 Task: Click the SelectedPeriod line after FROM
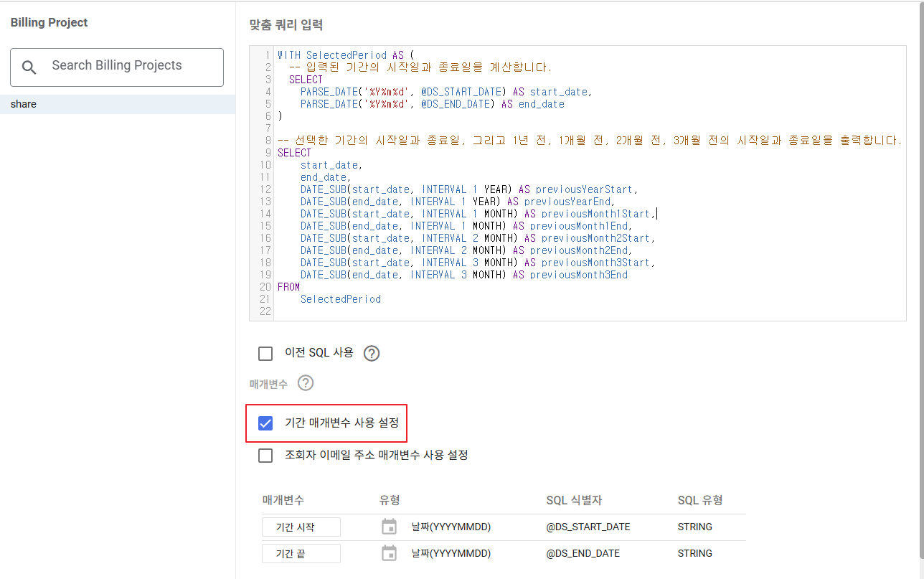[341, 299]
